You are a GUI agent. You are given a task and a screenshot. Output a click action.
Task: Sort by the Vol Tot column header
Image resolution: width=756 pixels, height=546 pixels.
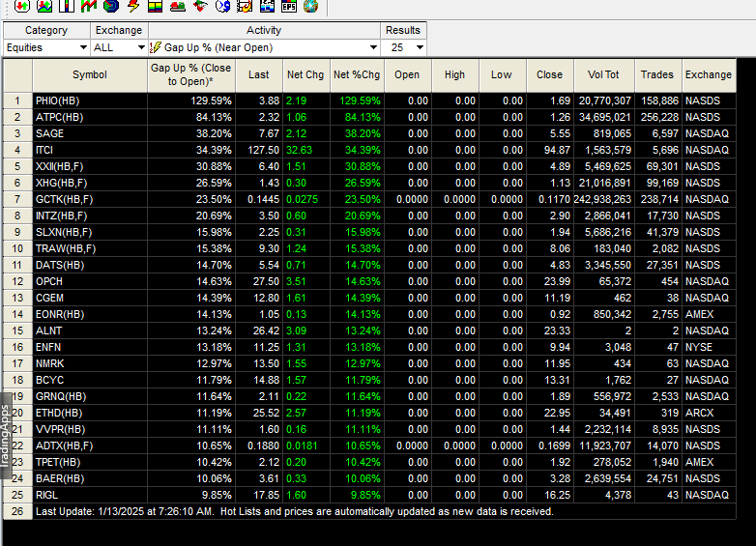click(603, 75)
